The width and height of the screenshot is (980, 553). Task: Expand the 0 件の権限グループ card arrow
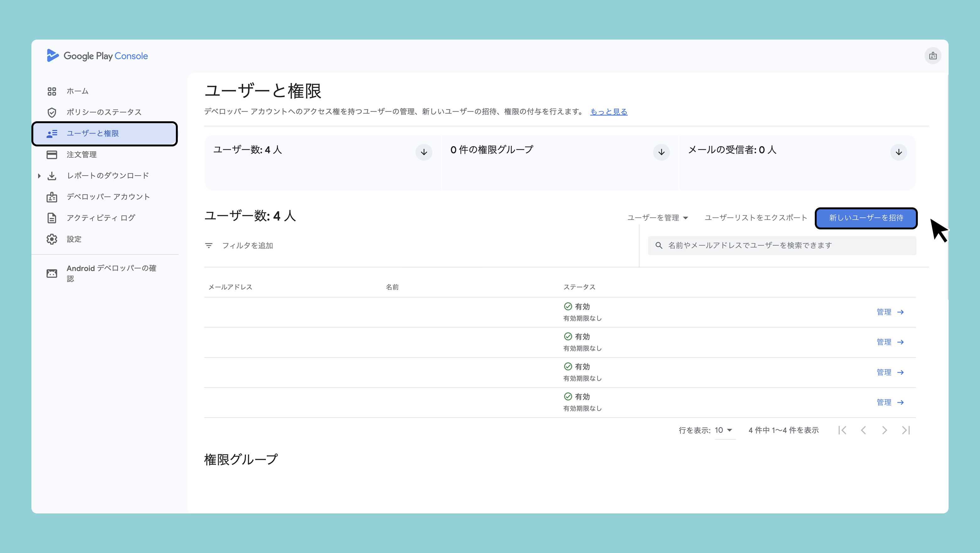click(x=661, y=152)
